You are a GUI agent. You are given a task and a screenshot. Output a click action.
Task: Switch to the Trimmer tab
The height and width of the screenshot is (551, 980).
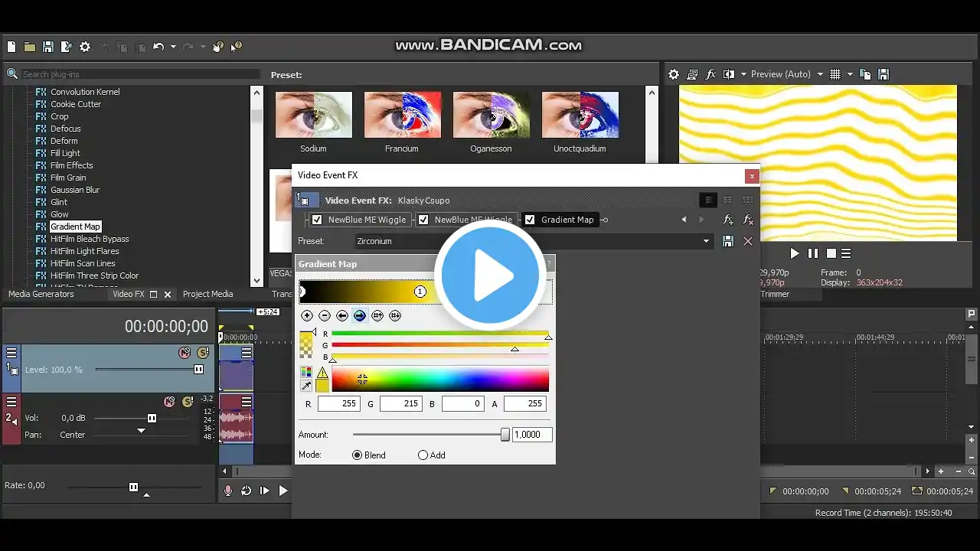click(x=775, y=294)
